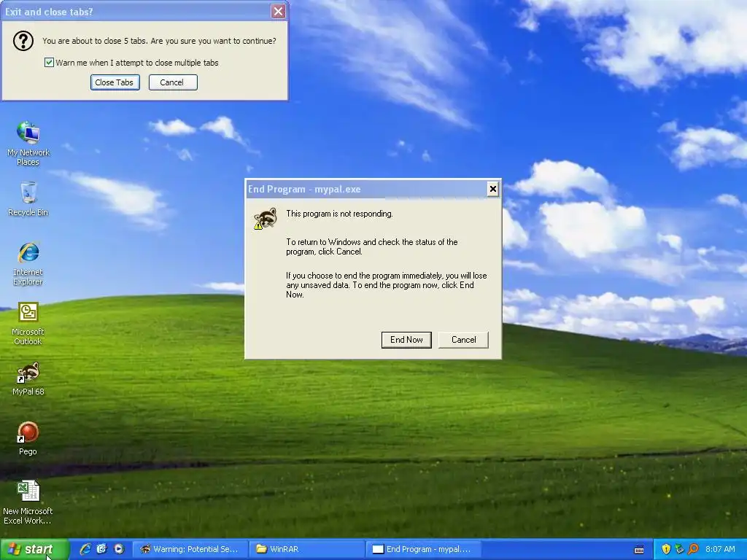Select MyPal 68 desktop shortcut
The width and height of the screenshot is (747, 560).
pyautogui.click(x=28, y=378)
